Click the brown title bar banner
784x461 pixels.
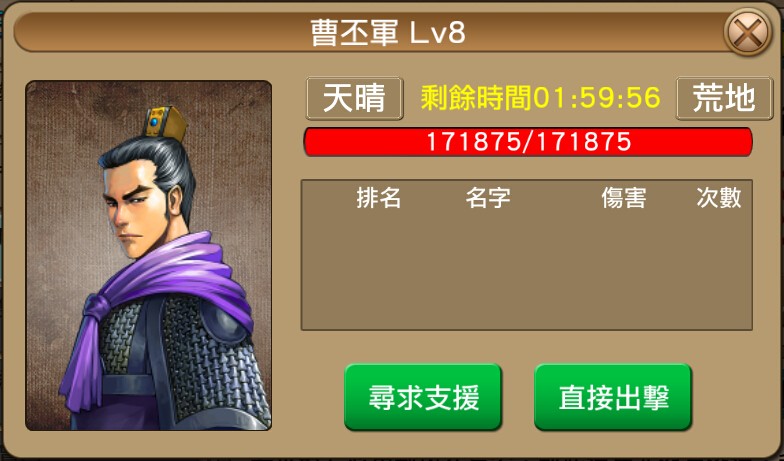(370, 33)
